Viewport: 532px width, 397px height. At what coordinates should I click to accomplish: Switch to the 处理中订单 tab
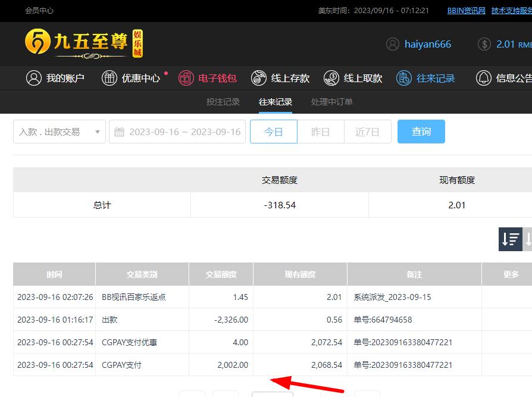point(332,102)
